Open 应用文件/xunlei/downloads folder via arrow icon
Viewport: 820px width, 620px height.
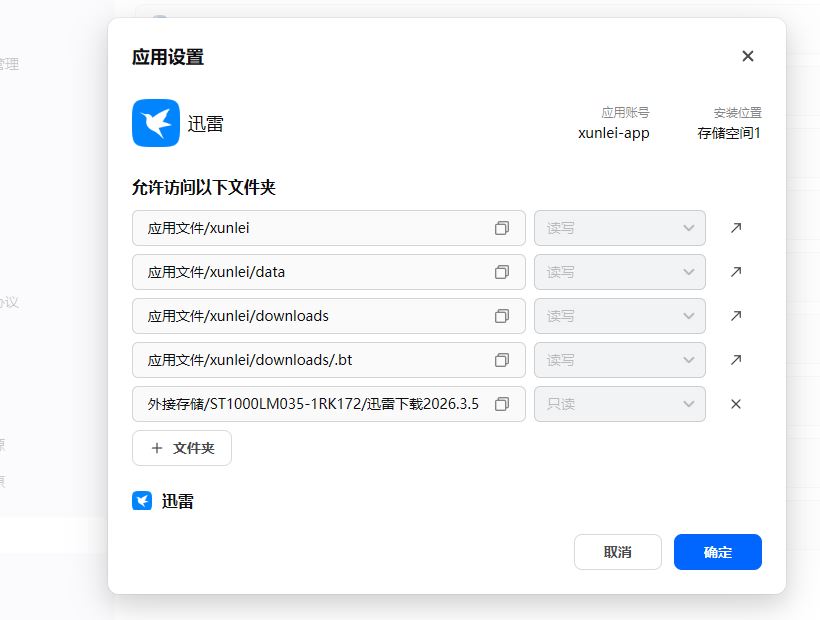pos(736,316)
